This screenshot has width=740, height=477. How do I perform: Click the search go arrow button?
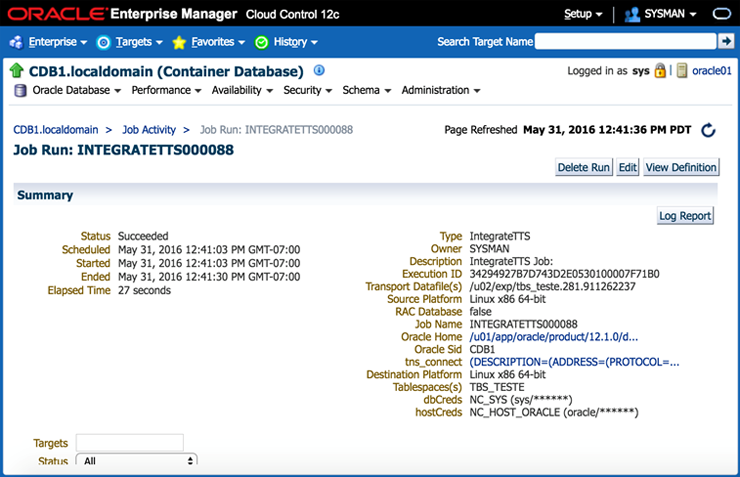[726, 42]
